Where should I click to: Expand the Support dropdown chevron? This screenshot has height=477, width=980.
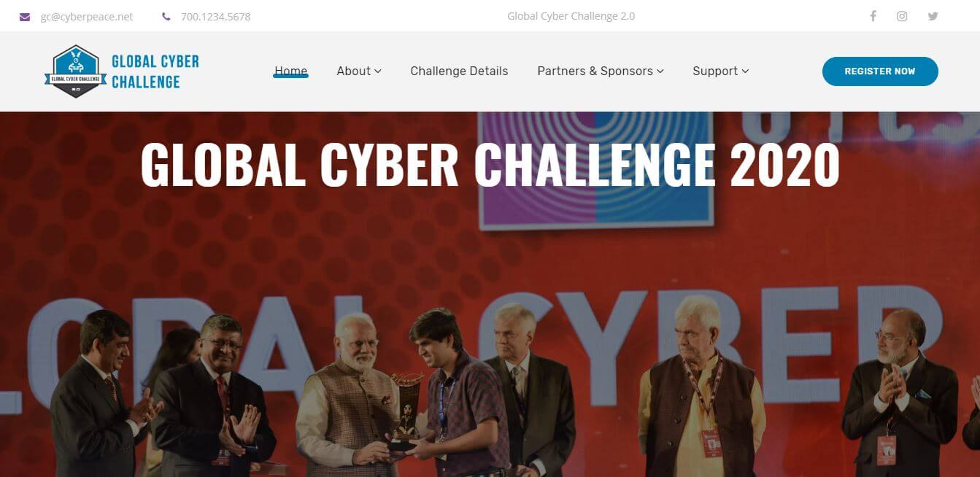point(745,71)
